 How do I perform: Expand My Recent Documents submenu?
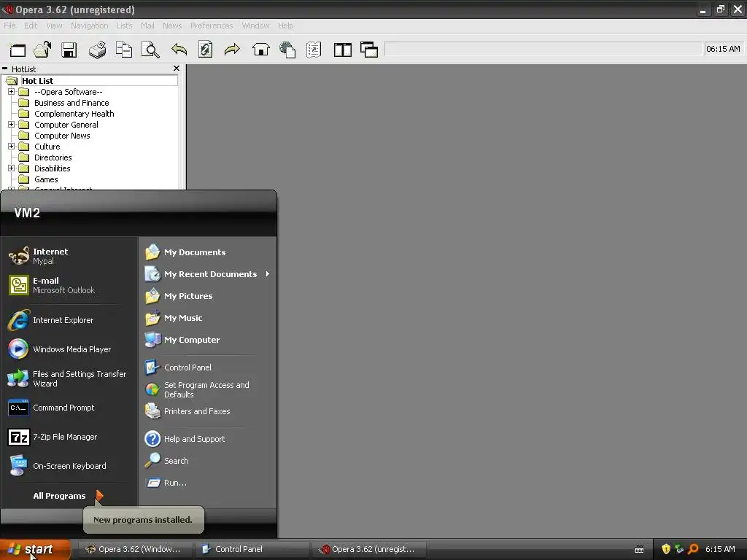208,274
